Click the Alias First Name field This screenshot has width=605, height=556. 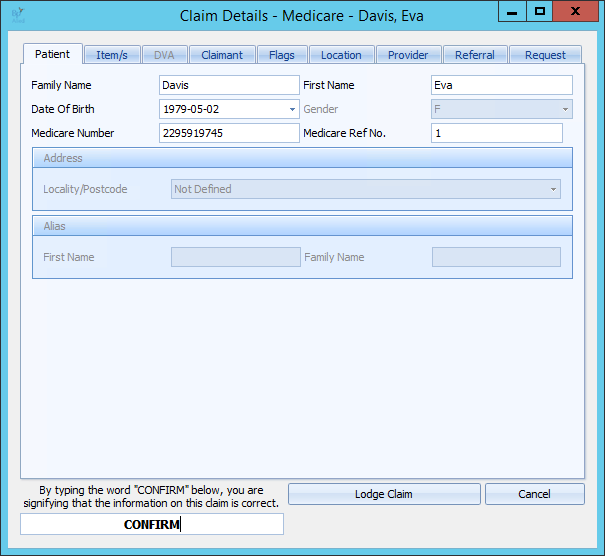coord(236,257)
